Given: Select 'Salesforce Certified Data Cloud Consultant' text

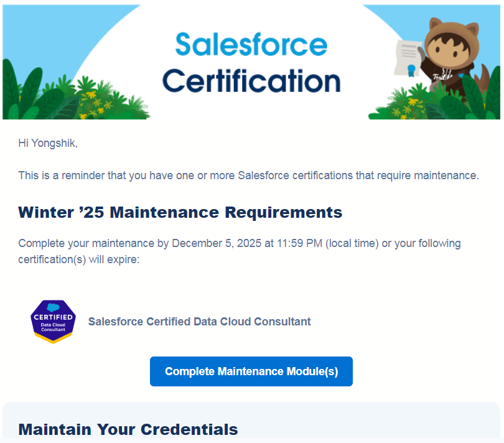Looking at the screenshot, I should click(x=199, y=322).
